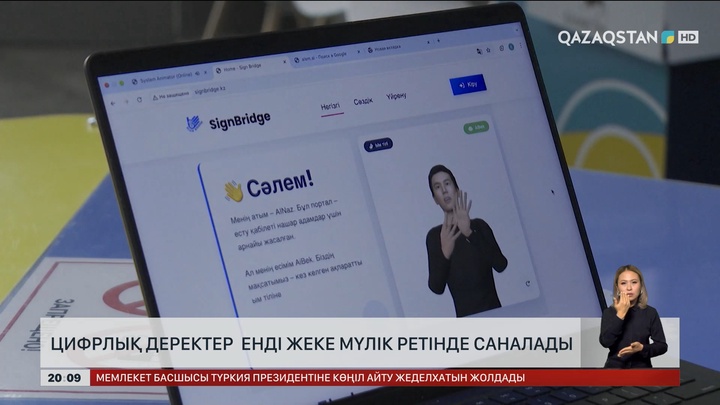Click the browser back arrow

(x=113, y=103)
